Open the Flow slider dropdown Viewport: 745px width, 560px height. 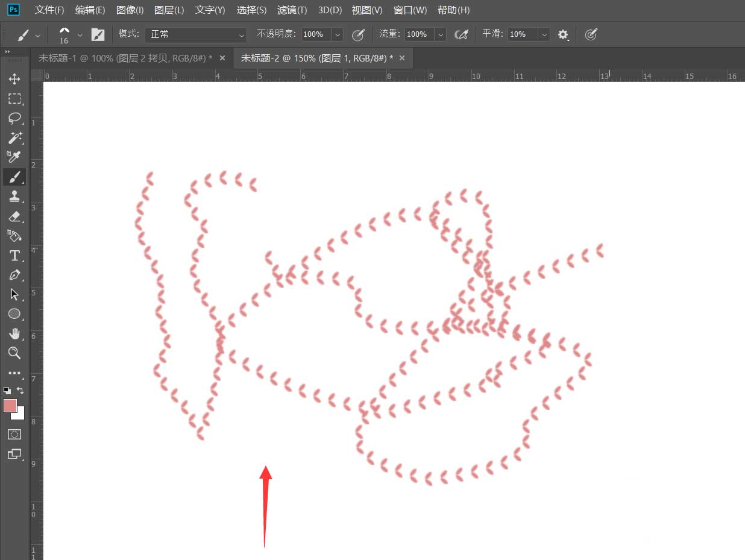(441, 34)
